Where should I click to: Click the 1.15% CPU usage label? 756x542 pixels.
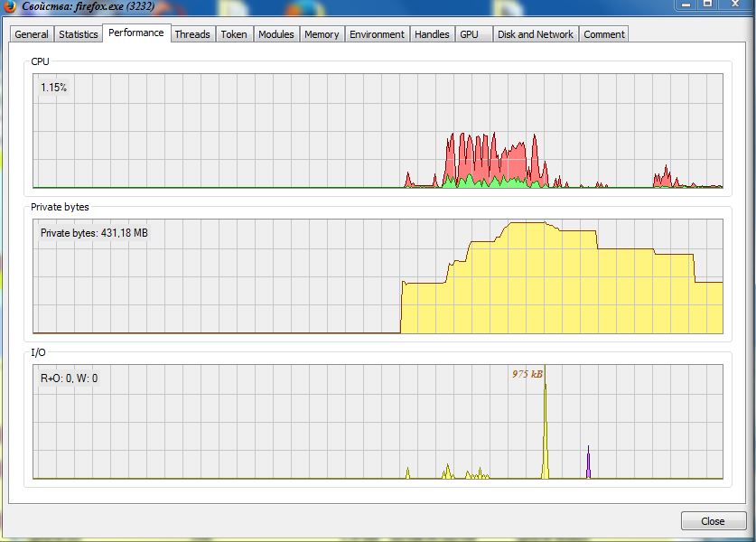53,88
